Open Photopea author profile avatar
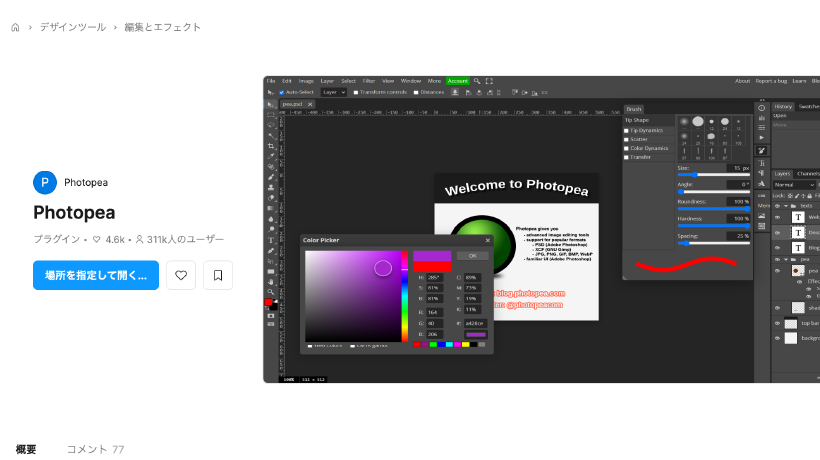This screenshot has height=460, width=820. tap(45, 182)
